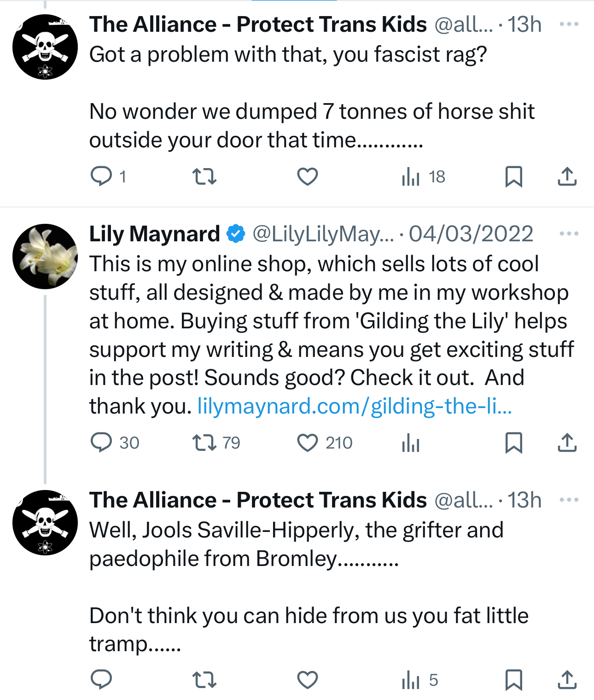
Task: Reply to Lily Maynard's shop tweet
Action: click(x=101, y=443)
